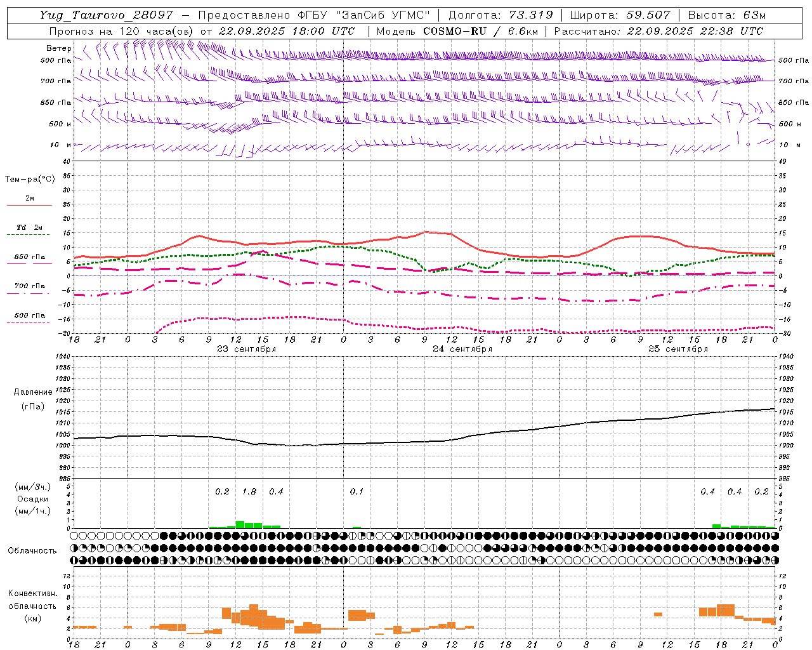812x650 pixels.
Task: Click the 0.1 precipitation amount value
Action: (x=357, y=492)
